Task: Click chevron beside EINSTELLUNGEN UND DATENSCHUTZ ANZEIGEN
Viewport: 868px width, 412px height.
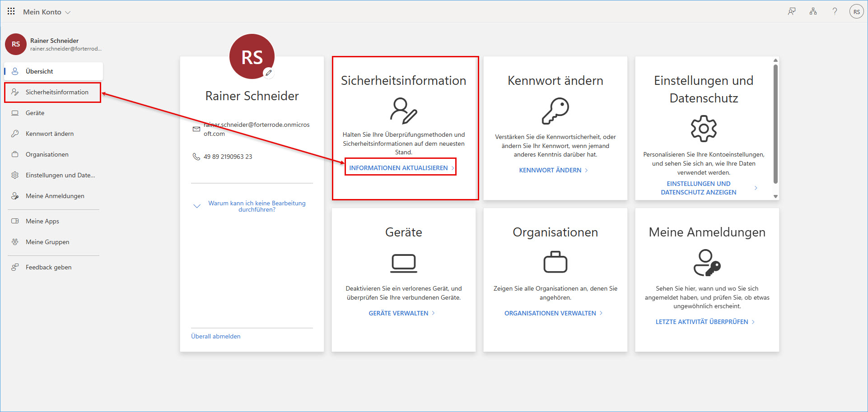Action: coord(756,188)
